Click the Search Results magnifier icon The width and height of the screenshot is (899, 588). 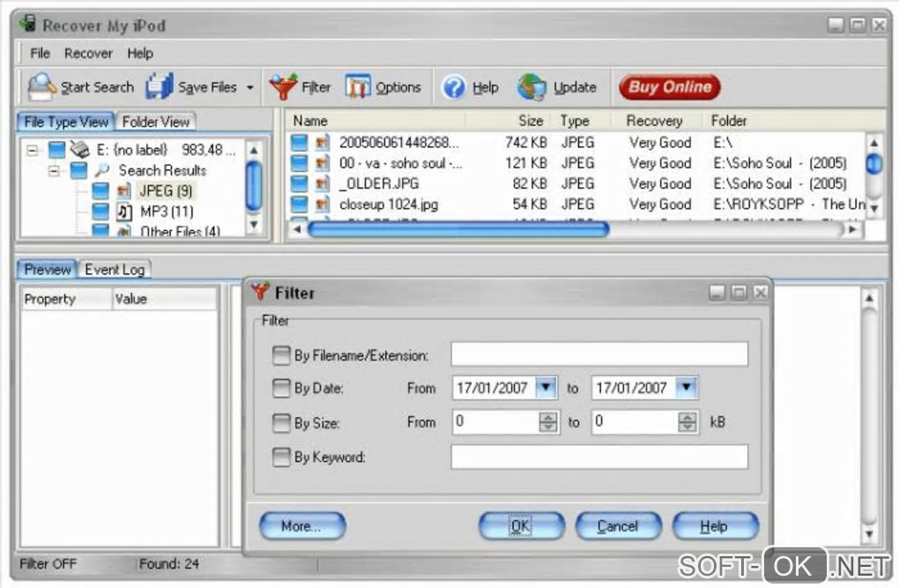102,170
